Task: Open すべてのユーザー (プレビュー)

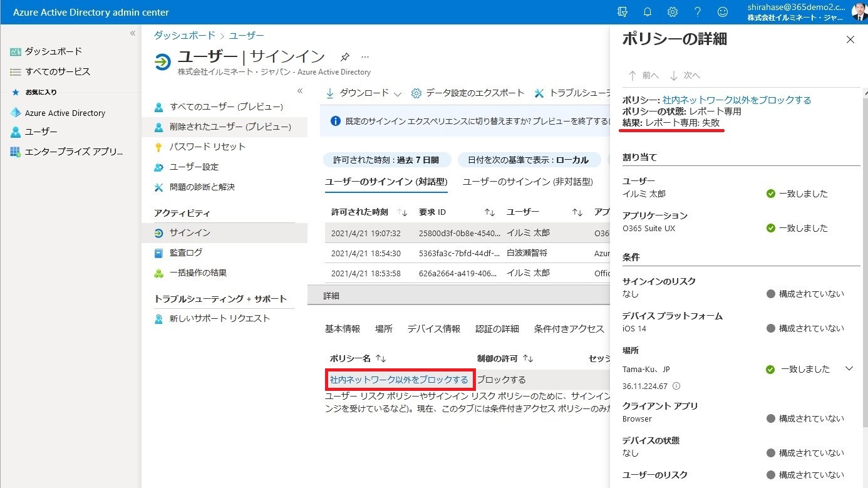Action: [x=226, y=106]
